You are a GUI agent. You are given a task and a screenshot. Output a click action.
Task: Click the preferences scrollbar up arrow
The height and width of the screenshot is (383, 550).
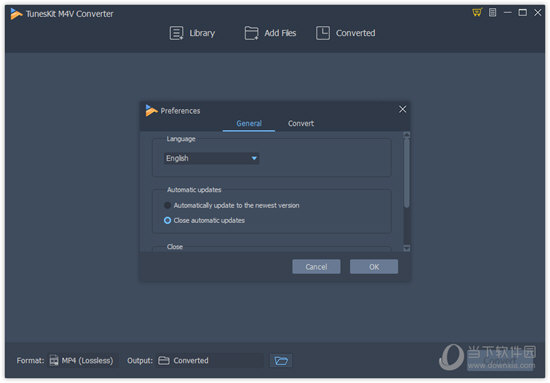click(407, 135)
